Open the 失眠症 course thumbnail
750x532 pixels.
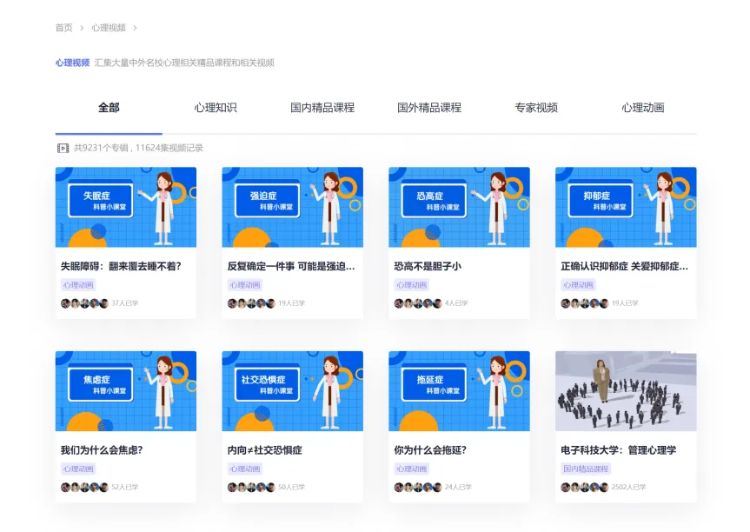pyautogui.click(x=126, y=207)
